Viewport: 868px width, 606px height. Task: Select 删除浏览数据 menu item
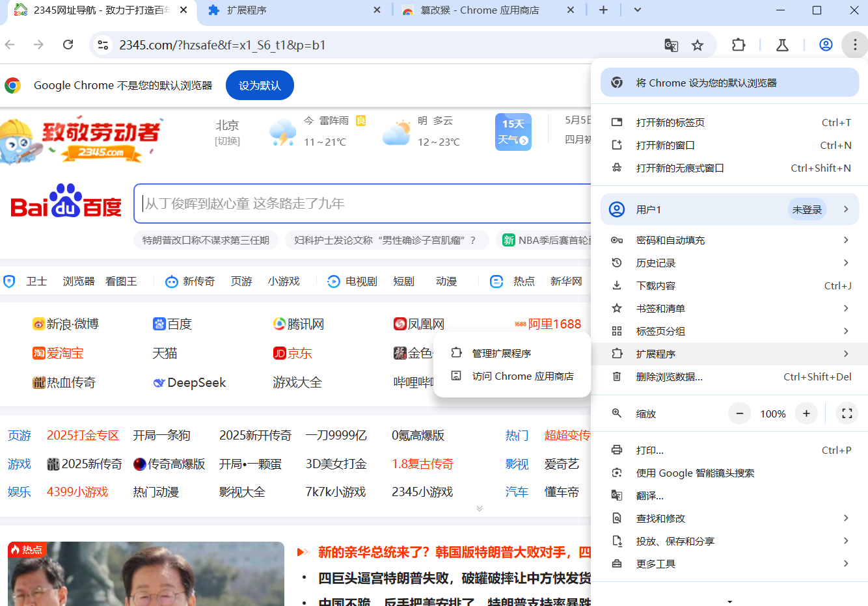pyautogui.click(x=729, y=376)
